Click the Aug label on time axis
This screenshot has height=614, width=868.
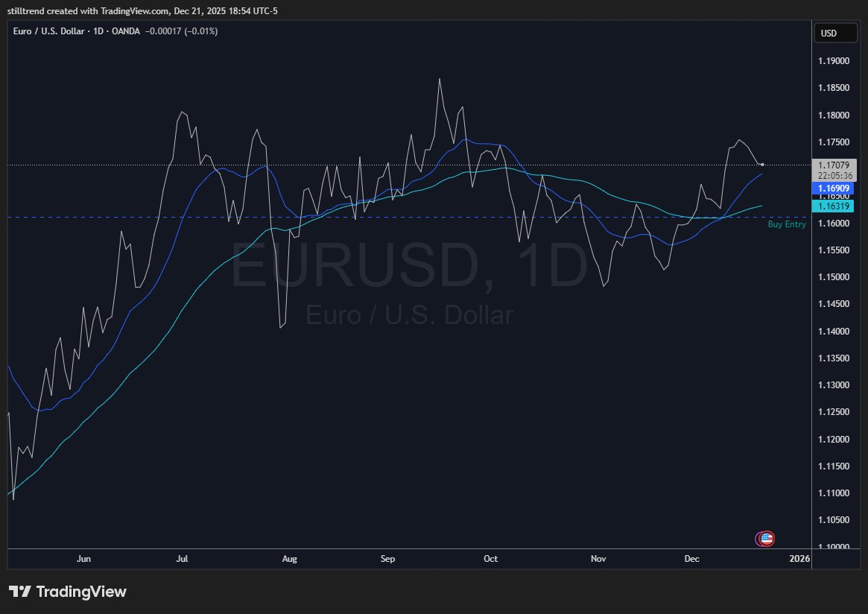tap(290, 559)
